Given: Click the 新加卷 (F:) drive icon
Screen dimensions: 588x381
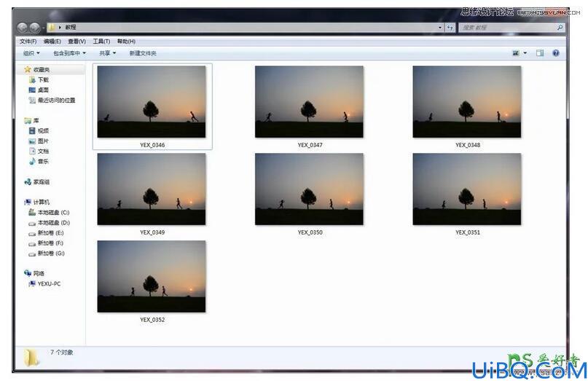Looking at the screenshot, I should point(32,243).
